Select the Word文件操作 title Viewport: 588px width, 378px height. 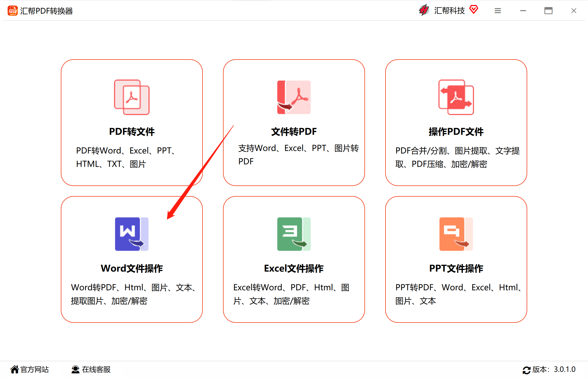click(x=132, y=268)
